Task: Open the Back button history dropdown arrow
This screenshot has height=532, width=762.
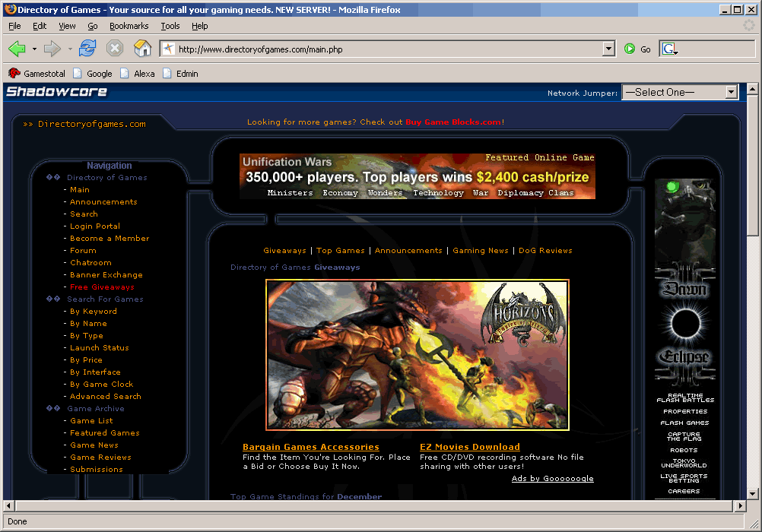Action: tap(34, 49)
